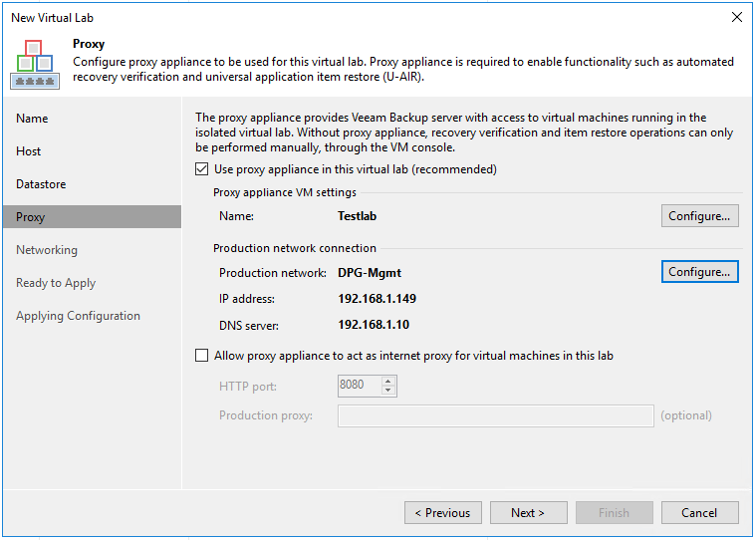This screenshot has height=540, width=756.
Task: Select the Ready to Apply step
Action: [56, 283]
